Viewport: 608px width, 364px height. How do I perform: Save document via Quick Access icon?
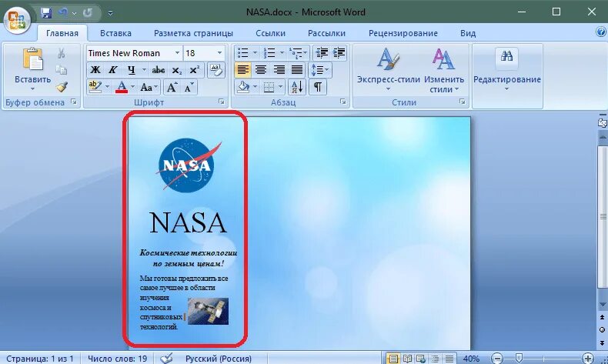(46, 12)
